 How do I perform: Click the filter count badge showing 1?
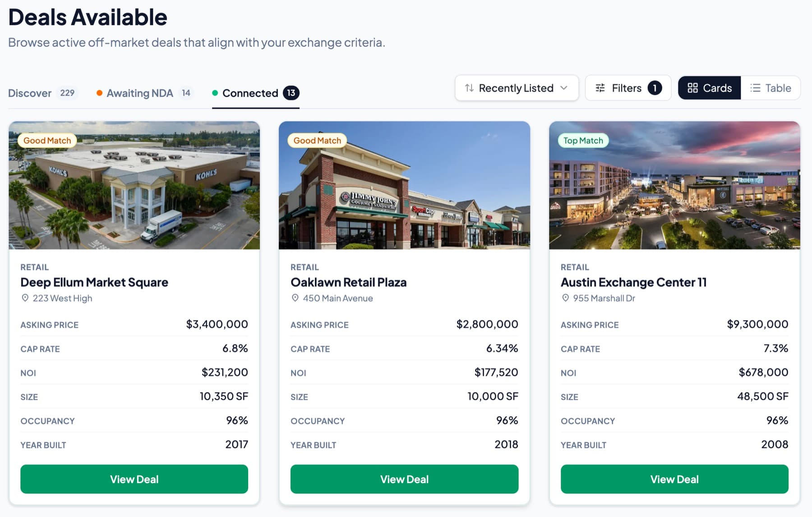click(x=655, y=88)
